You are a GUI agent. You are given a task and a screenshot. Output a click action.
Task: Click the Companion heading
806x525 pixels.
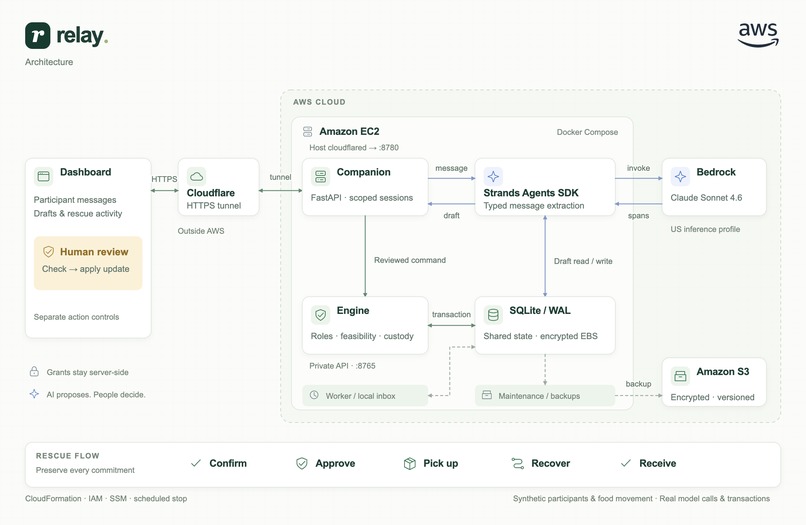pyautogui.click(x=363, y=172)
